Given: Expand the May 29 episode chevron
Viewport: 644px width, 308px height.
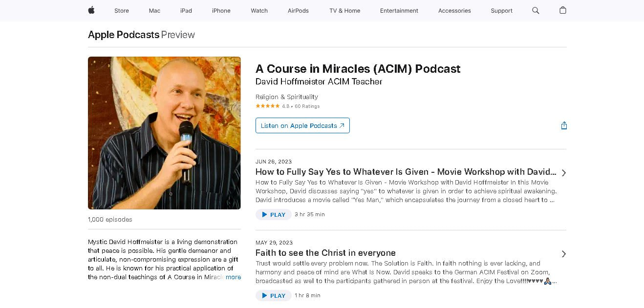Looking at the screenshot, I should (564, 254).
